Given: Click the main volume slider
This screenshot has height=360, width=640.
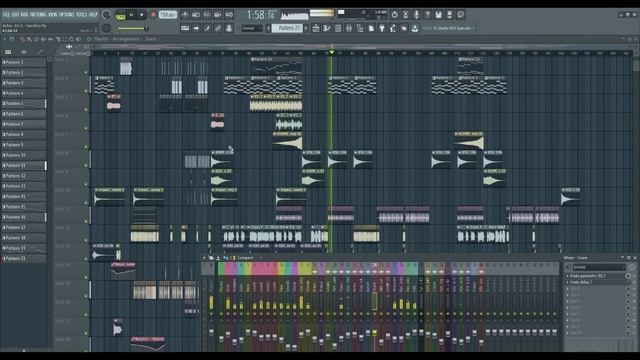Looking at the screenshot, I should tap(133, 28).
